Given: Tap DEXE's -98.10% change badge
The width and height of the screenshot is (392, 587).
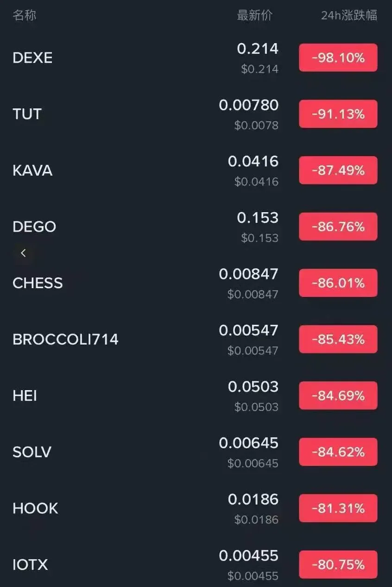Looking at the screenshot, I should click(338, 58).
